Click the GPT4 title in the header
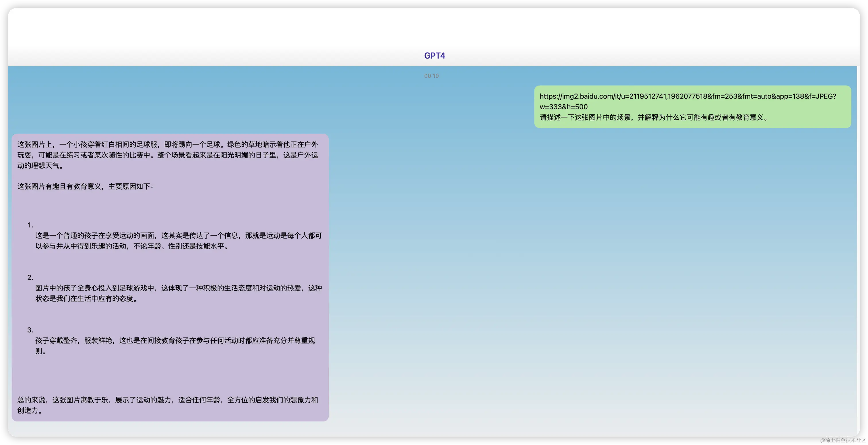Screen dimensions: 868x445 pyautogui.click(x=434, y=56)
